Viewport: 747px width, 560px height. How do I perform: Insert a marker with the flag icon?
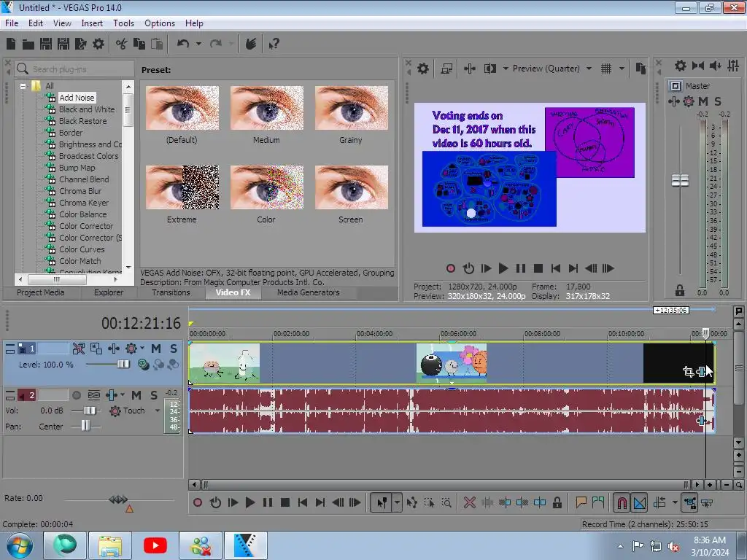581,502
